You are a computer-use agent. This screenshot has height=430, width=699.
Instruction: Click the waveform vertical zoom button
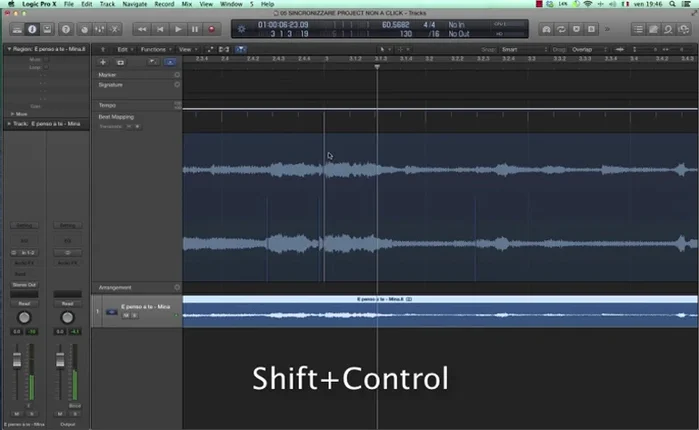620,49
